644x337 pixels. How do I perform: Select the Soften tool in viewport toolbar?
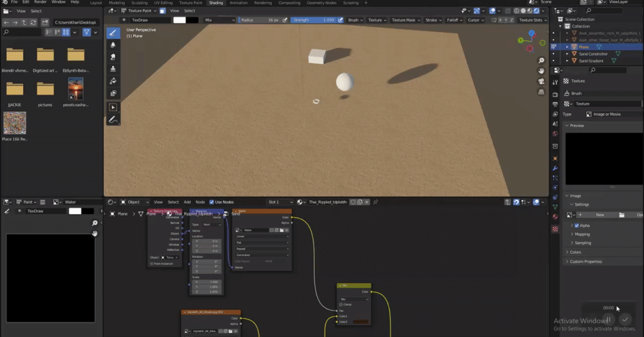tap(113, 44)
